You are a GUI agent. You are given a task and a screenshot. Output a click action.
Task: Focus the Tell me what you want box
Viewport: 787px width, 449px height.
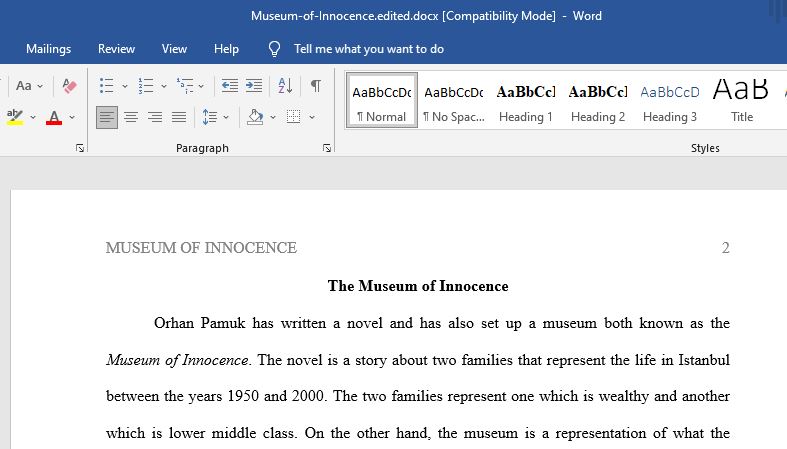coord(369,49)
